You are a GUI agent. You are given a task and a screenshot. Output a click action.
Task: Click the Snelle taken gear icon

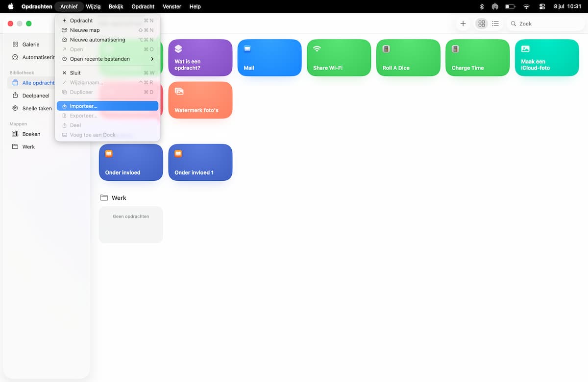pos(15,108)
